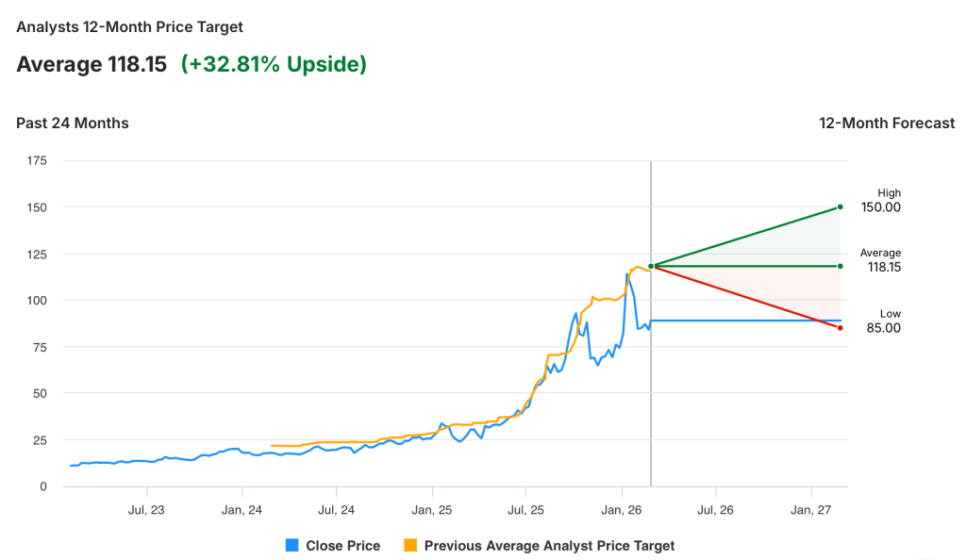The width and height of the screenshot is (966, 560).
Task: Click the +32.81% Upside text
Action: (274, 64)
